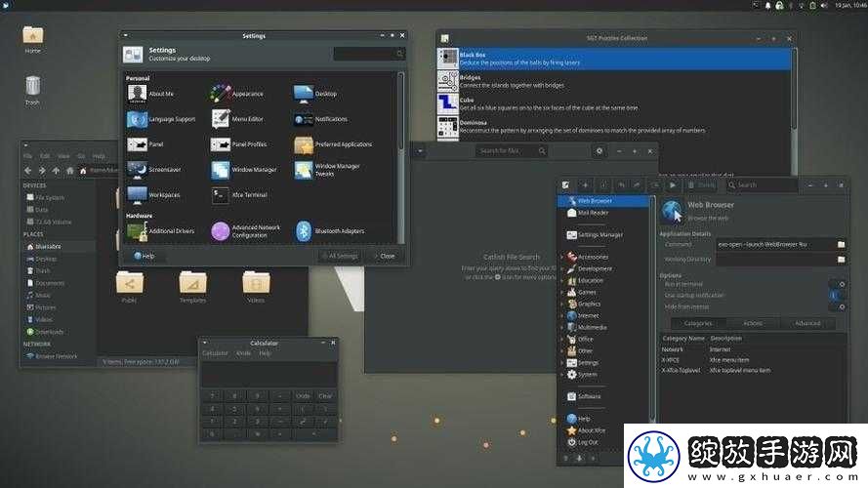Open Window Manager Tweaks
Screen dimensions: 868x488
(x=327, y=170)
